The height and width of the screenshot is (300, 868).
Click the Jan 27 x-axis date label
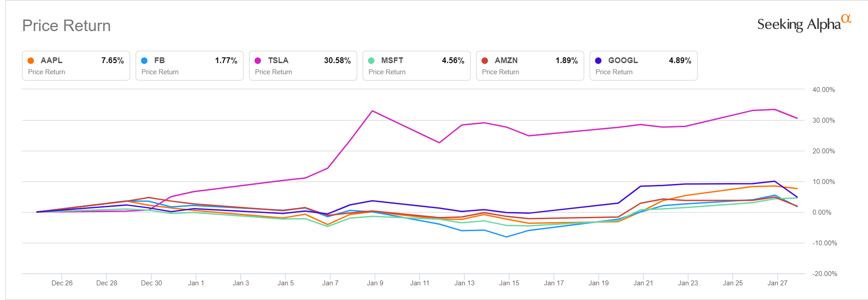click(x=777, y=283)
